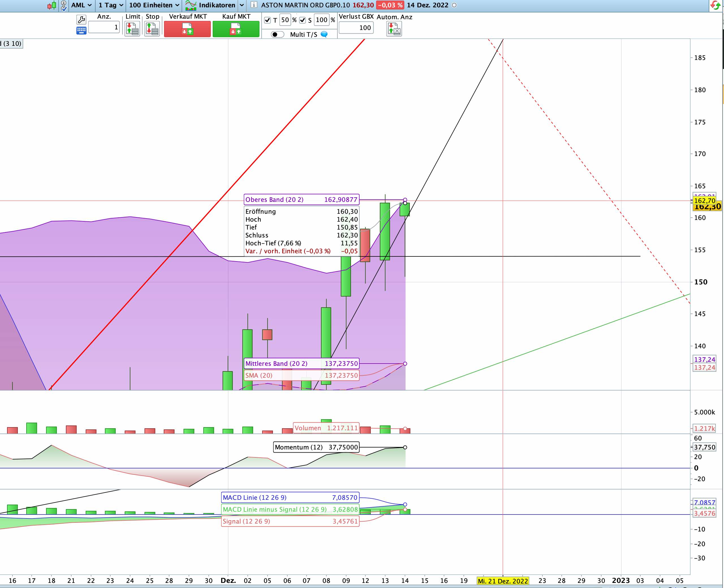Uncheck the S stop checkbox
Viewport: 724px width, 588px height.
tap(303, 20)
